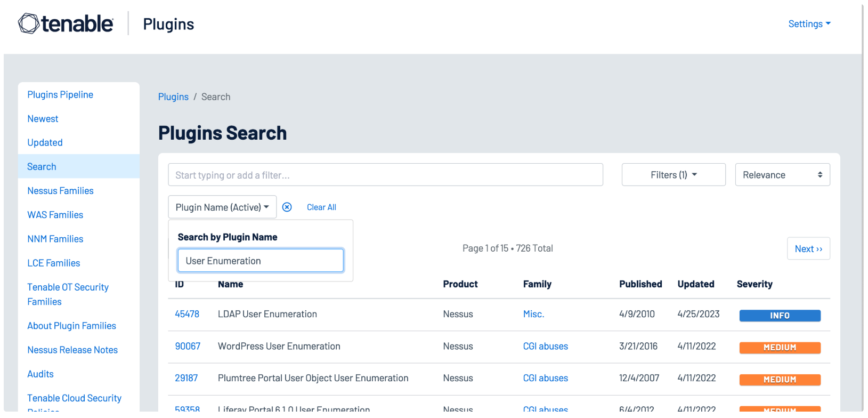Screen dimensions: 868x418
Task: Open Plugins Pipeline in the sidebar
Action: click(60, 95)
